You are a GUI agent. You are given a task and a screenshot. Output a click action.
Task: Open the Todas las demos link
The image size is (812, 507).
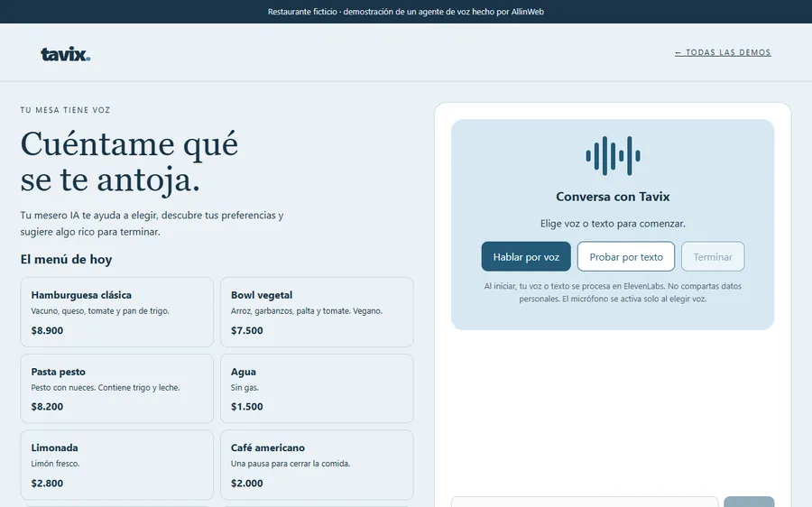point(723,52)
